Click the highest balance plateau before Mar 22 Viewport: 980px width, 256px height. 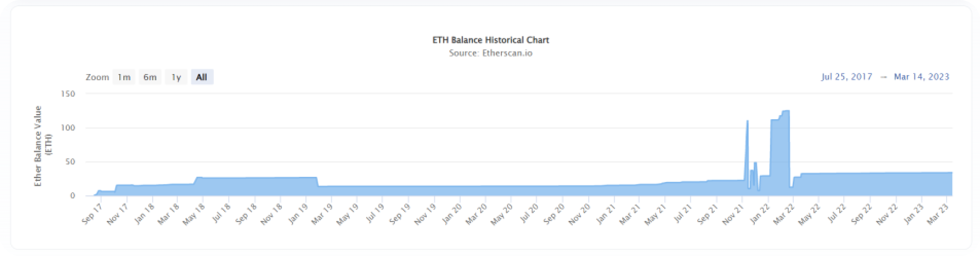(786, 112)
